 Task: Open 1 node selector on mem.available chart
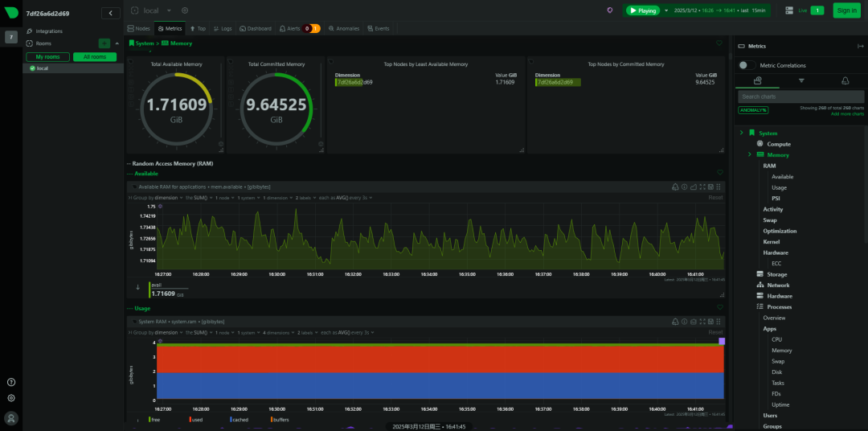pyautogui.click(x=225, y=198)
